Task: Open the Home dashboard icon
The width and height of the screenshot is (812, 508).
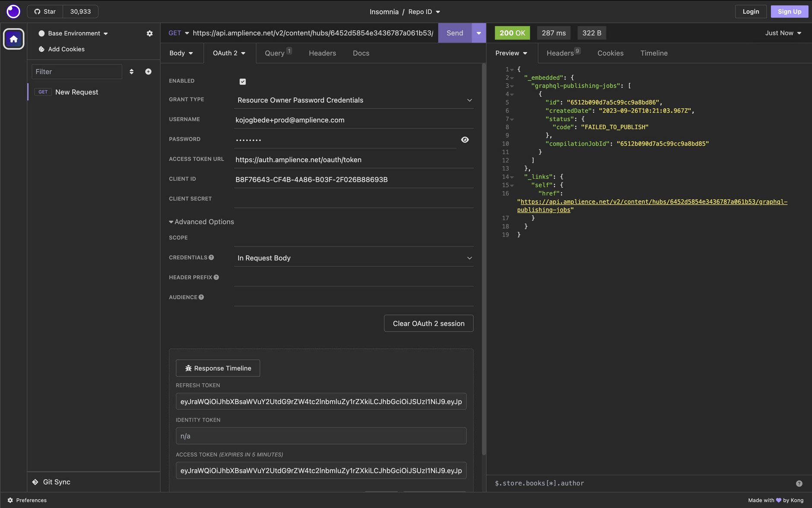Action: [14, 39]
